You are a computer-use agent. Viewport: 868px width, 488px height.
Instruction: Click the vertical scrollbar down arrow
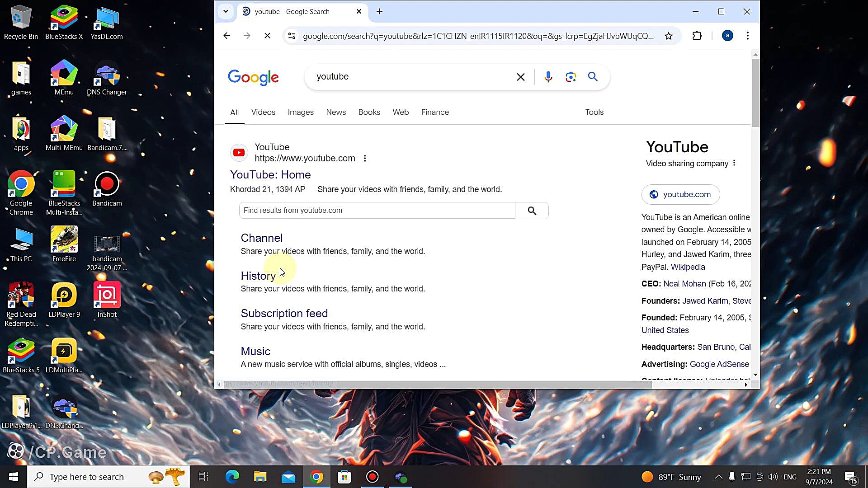pyautogui.click(x=755, y=375)
